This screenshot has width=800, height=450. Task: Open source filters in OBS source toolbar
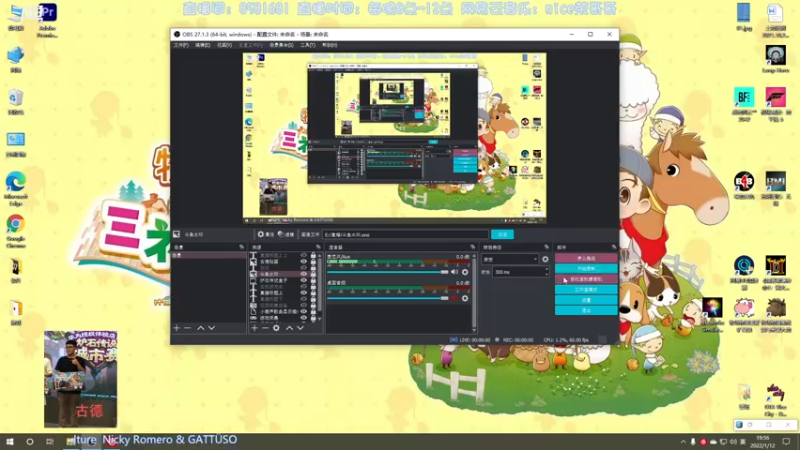click(286, 234)
